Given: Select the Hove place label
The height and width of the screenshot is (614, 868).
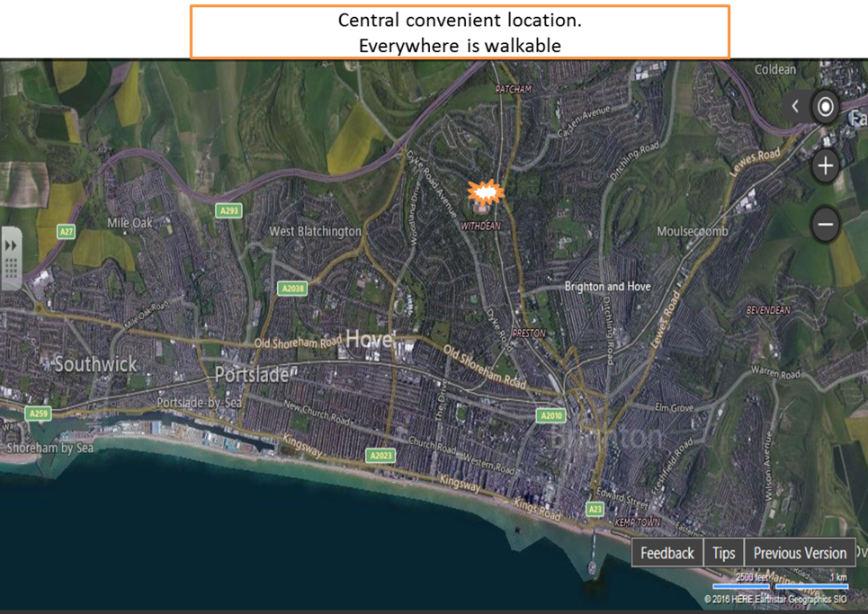Looking at the screenshot, I should pos(369,339).
